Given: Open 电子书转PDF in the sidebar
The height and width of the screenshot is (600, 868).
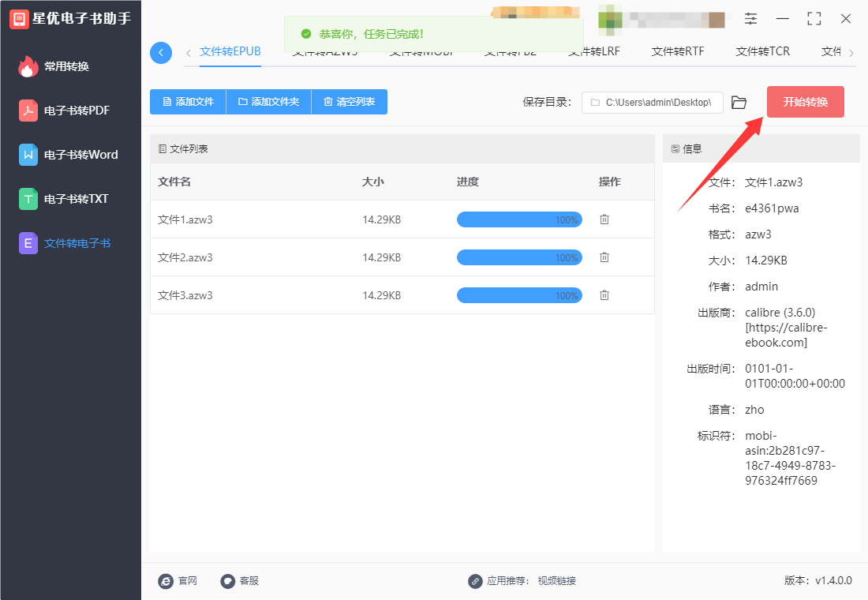Looking at the screenshot, I should tap(77, 111).
